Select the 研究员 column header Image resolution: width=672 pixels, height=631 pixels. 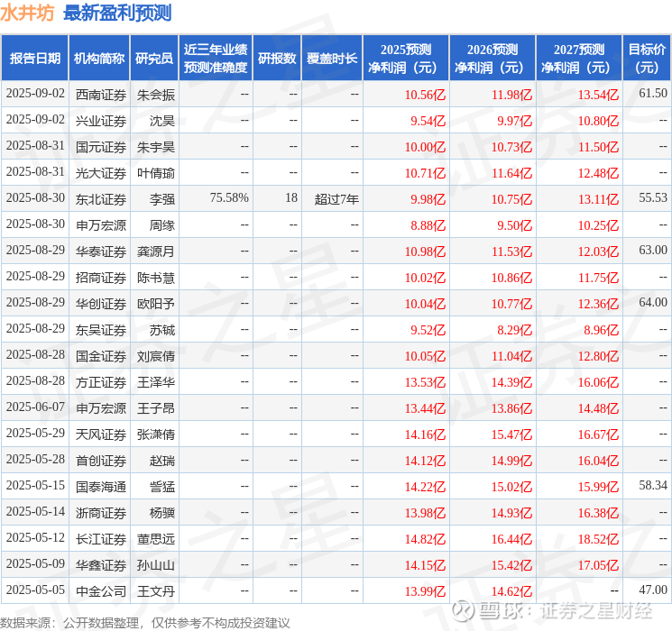click(154, 59)
